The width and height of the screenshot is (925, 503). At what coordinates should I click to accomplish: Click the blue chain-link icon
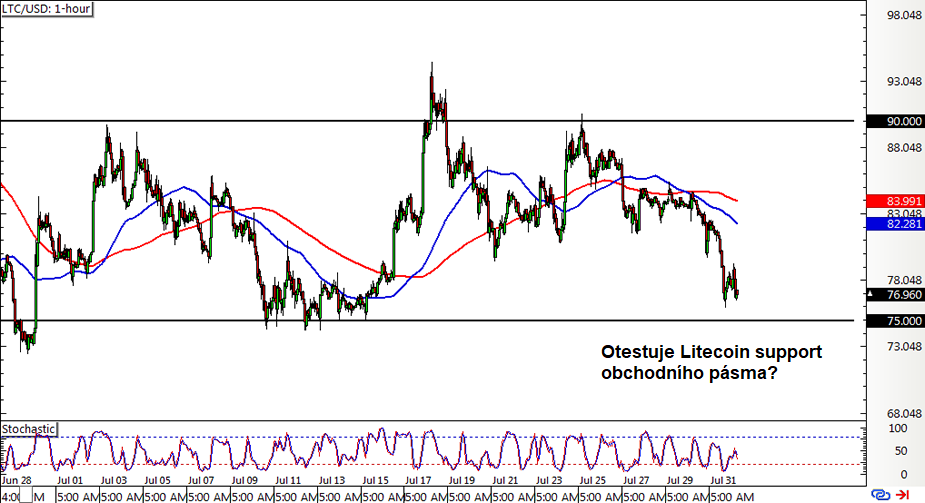(881, 495)
